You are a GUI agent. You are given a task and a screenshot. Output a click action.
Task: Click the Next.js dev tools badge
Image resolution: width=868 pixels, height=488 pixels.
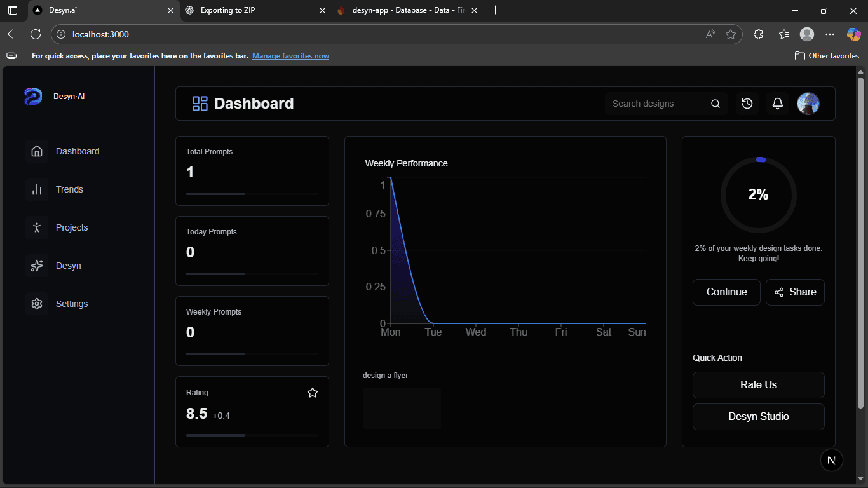click(x=832, y=460)
